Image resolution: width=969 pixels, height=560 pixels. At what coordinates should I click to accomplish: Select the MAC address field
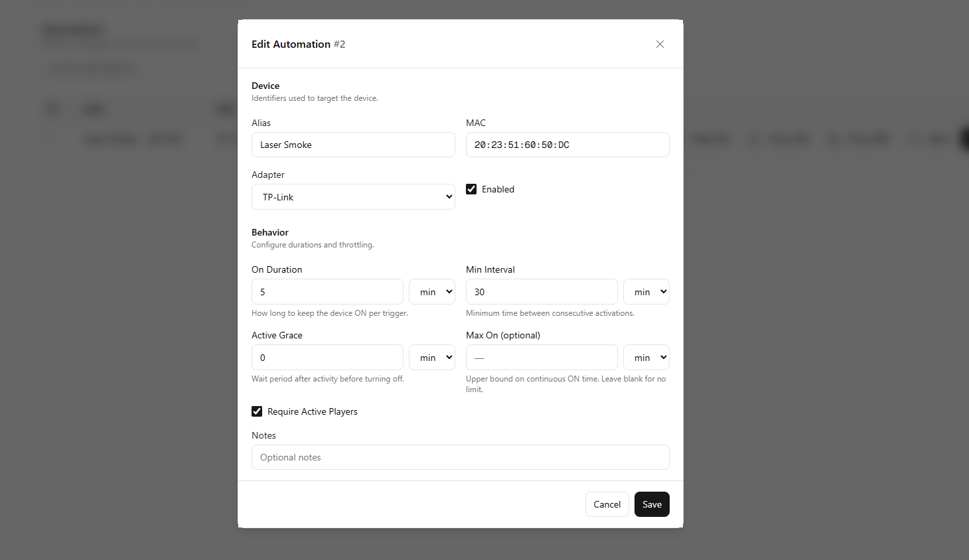click(567, 145)
